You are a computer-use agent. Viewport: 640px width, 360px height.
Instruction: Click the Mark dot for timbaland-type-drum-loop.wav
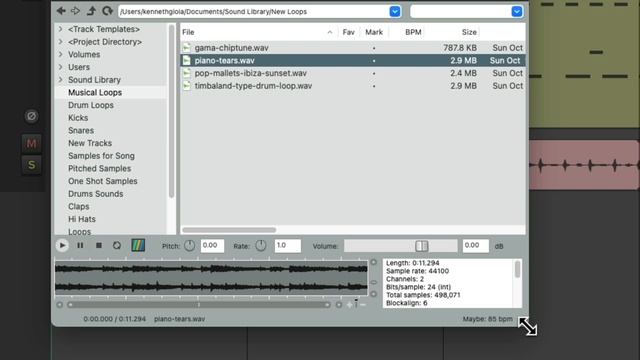click(x=374, y=86)
